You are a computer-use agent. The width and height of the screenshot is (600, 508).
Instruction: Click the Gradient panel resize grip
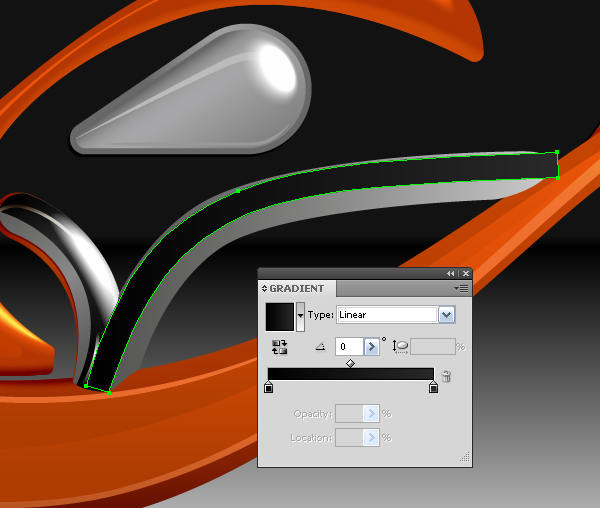pos(465,457)
